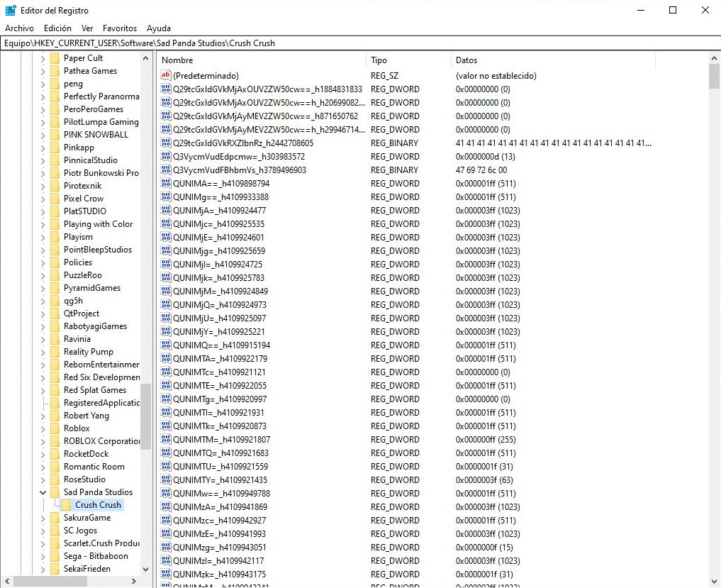Collapse the Sad Panda Studios key
721x588 pixels.
coord(43,492)
